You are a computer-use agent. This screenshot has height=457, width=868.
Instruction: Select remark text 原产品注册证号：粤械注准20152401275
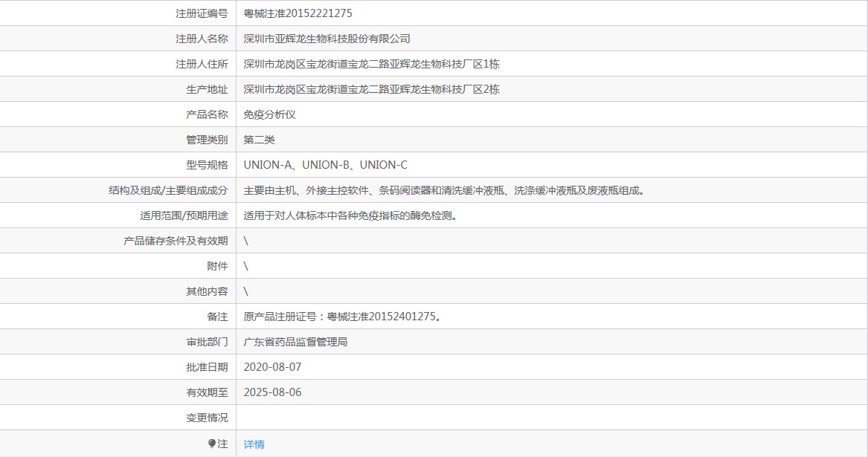click(x=342, y=317)
